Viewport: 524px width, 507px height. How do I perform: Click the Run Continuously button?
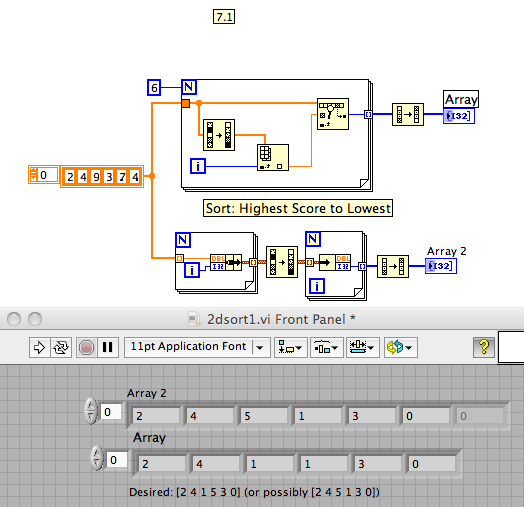pos(61,348)
